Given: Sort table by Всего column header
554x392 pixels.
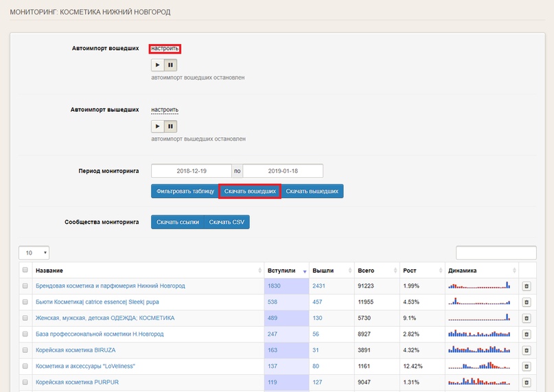Looking at the screenshot, I should click(375, 270).
